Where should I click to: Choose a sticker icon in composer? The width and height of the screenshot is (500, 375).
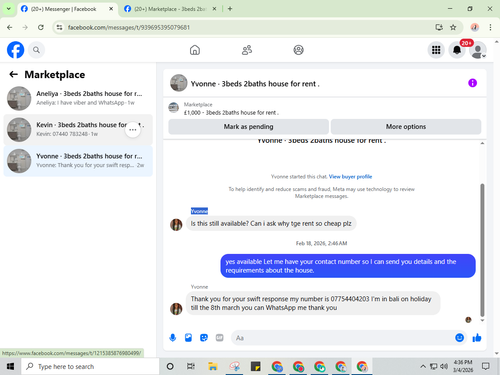tap(204, 338)
